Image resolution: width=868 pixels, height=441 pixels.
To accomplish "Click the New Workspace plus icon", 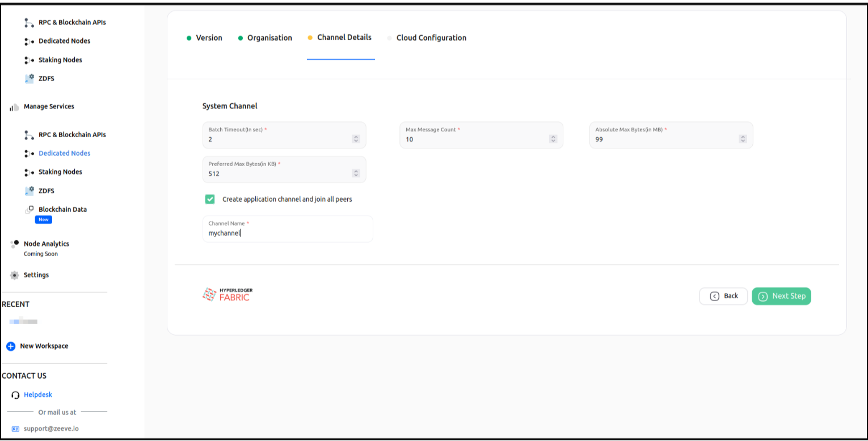I will coord(11,346).
